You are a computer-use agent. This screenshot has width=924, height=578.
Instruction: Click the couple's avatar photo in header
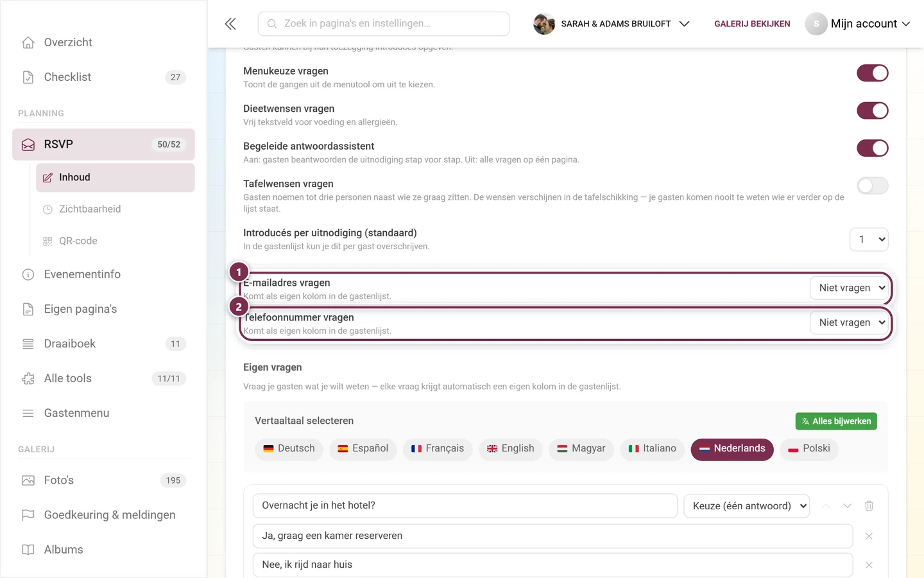point(544,24)
